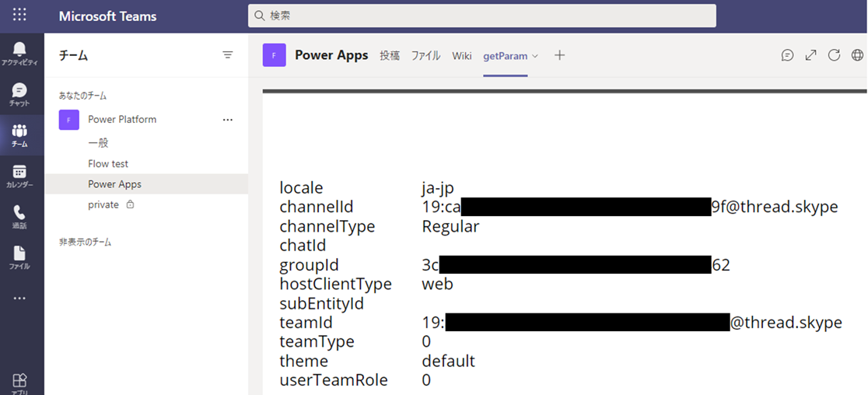Click the locale label
The image size is (868, 395).
301,188
